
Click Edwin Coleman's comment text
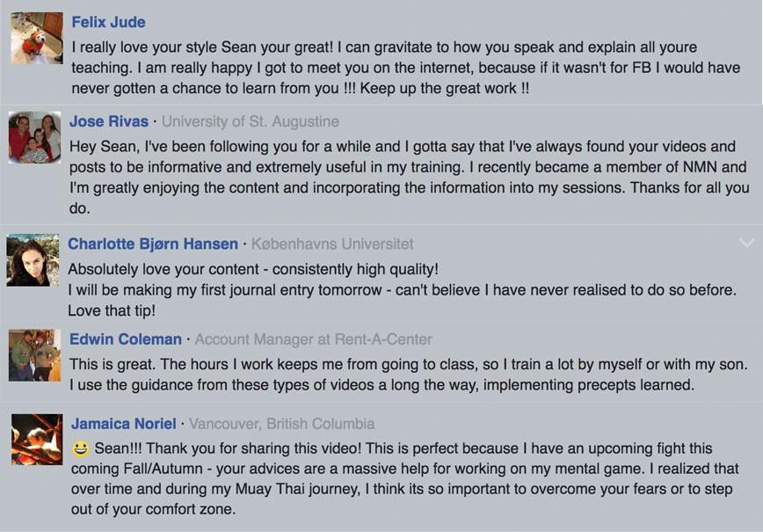click(408, 375)
